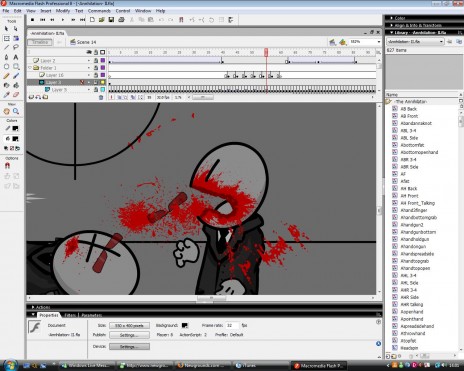Image resolution: width=464 pixels, height=371 pixels.
Task: Select the Free Transform tool
Action: point(6,38)
